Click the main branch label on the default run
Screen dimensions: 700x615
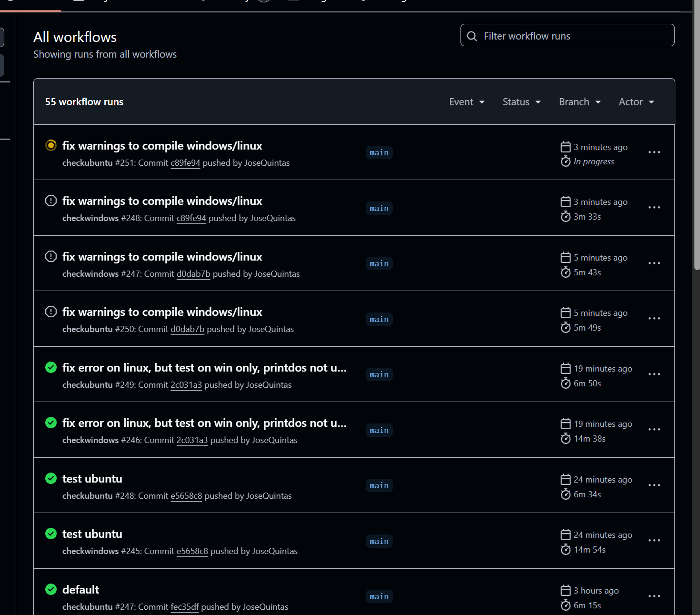pos(379,596)
